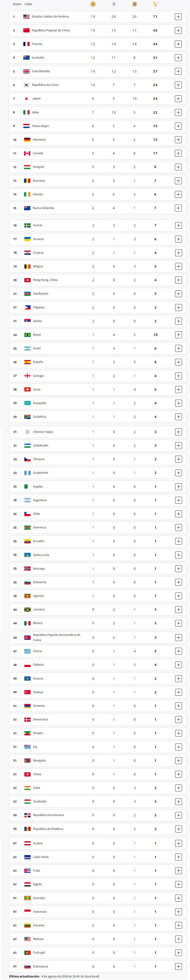Expand the Cuba row with plus button
Viewport: 190px width, 980px height.
tap(178, 871)
